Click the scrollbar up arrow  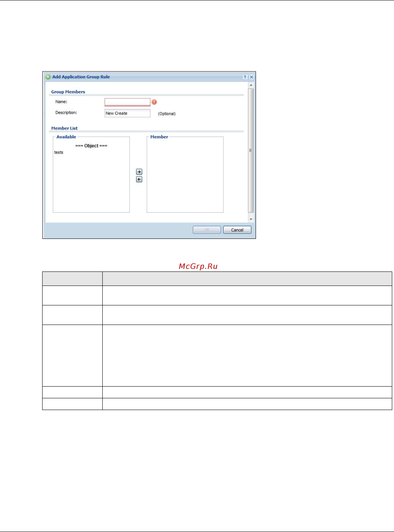pyautogui.click(x=251, y=85)
